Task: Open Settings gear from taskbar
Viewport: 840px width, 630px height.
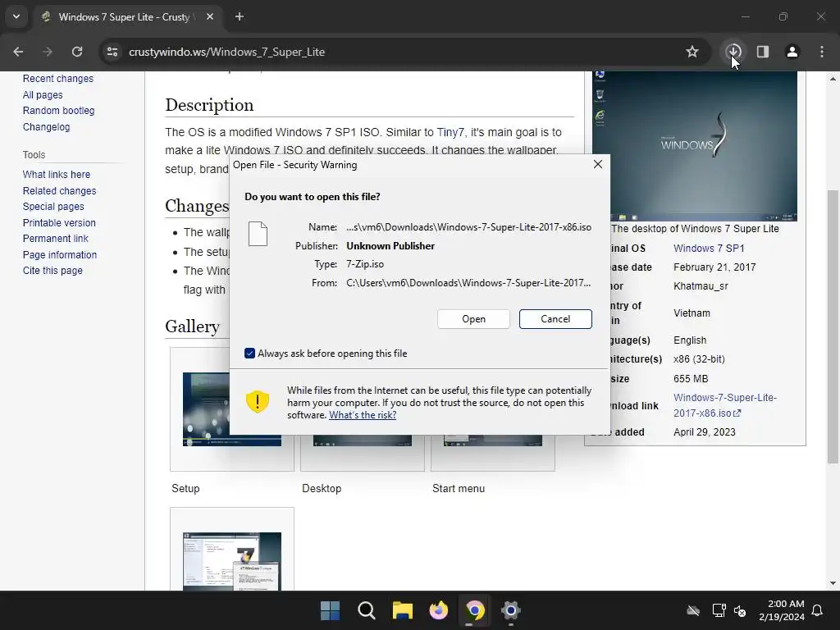Action: click(511, 610)
